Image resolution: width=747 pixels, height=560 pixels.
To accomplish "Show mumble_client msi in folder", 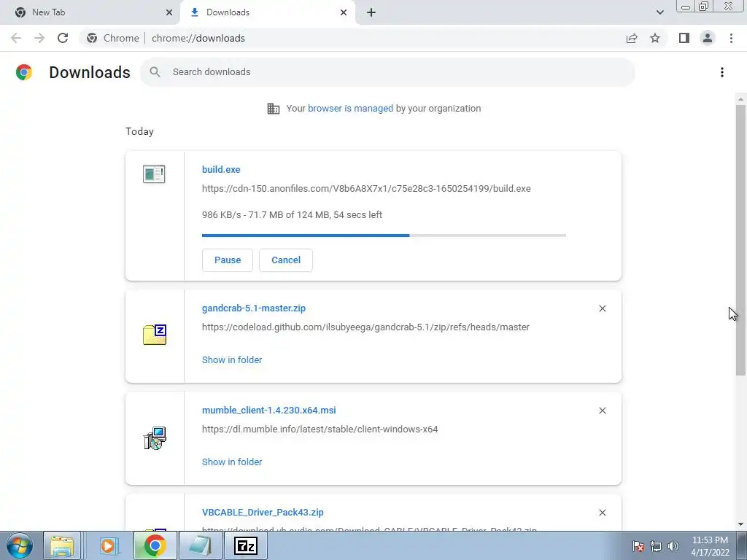I will [x=232, y=462].
